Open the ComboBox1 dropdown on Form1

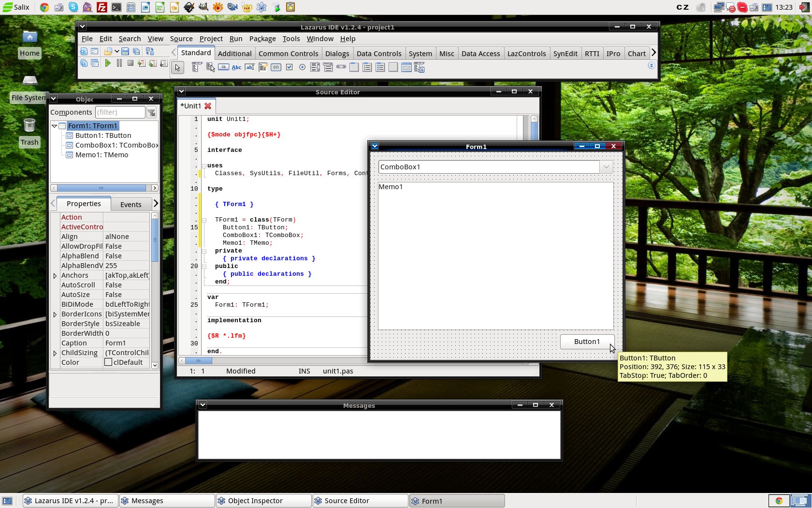pyautogui.click(x=606, y=167)
